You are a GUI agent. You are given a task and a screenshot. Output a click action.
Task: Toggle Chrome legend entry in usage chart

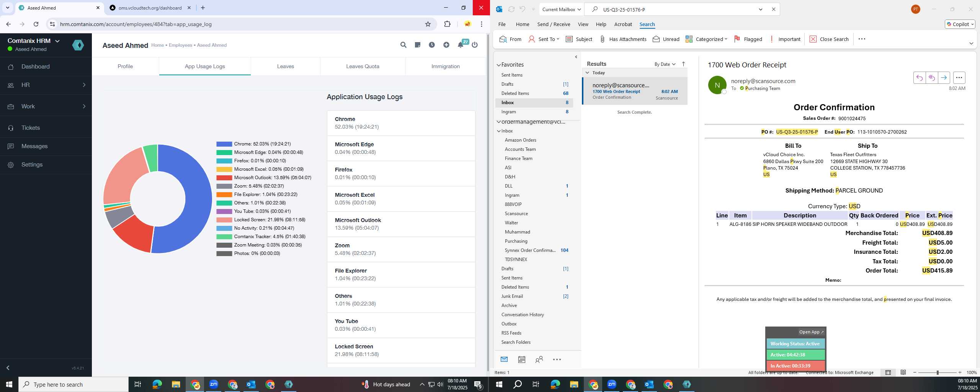(254, 144)
